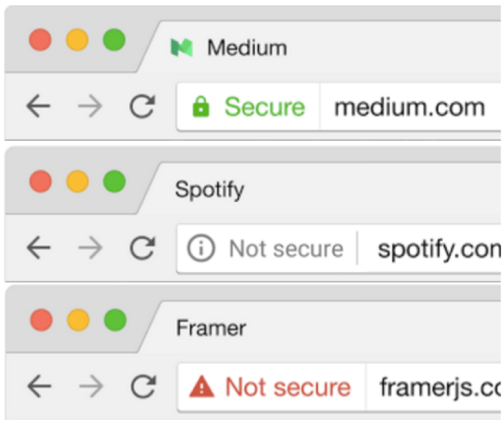Click the red Not secure label for Framer

pos(287,387)
